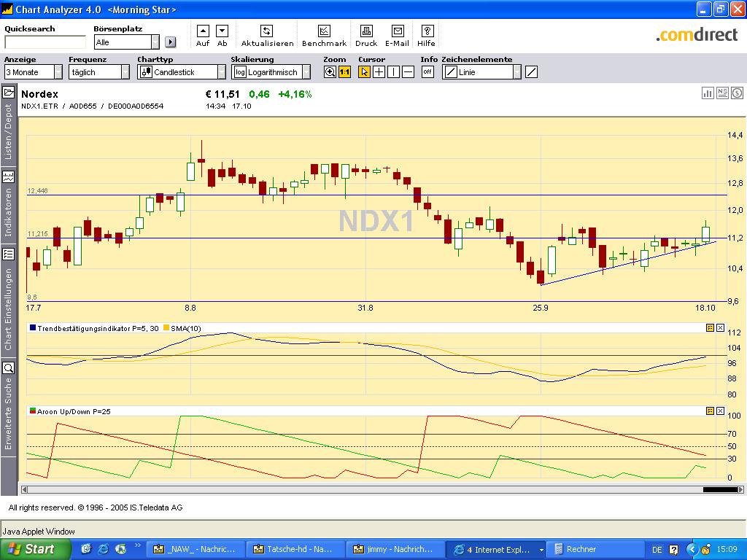Click the Druck print icon
The height and width of the screenshot is (560, 747).
[366, 31]
